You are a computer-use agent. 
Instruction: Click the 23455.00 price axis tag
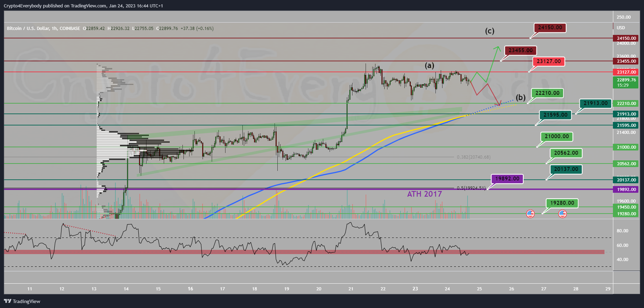[626, 61]
